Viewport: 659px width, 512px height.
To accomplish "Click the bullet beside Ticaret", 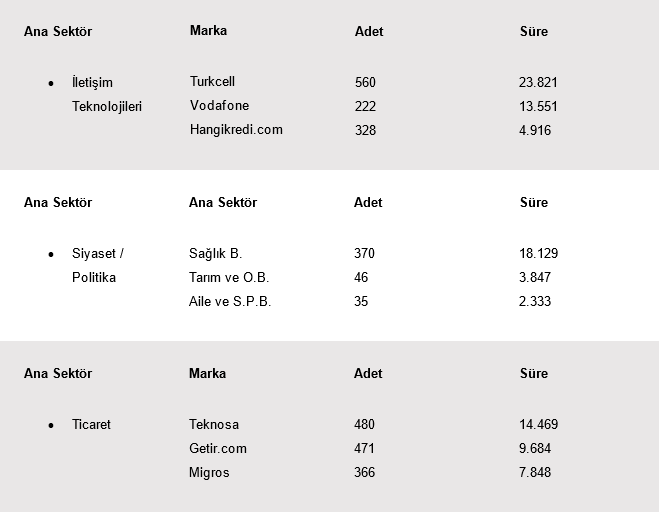I will [x=51, y=426].
